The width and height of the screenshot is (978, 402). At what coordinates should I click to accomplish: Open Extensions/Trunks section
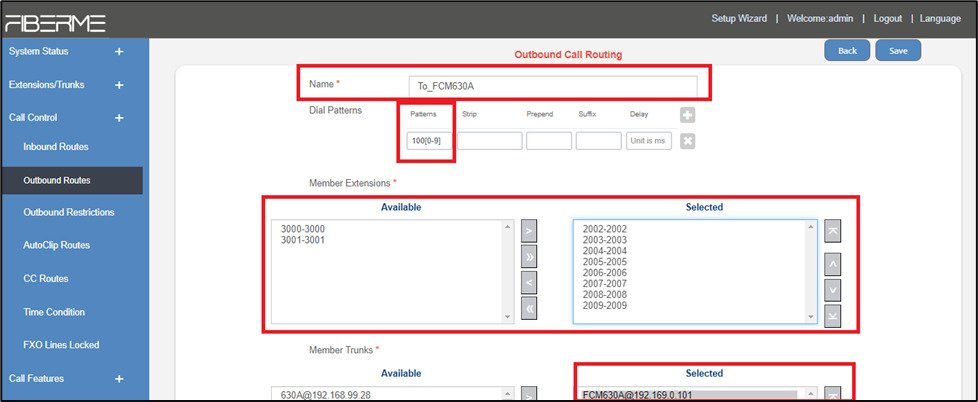point(46,84)
